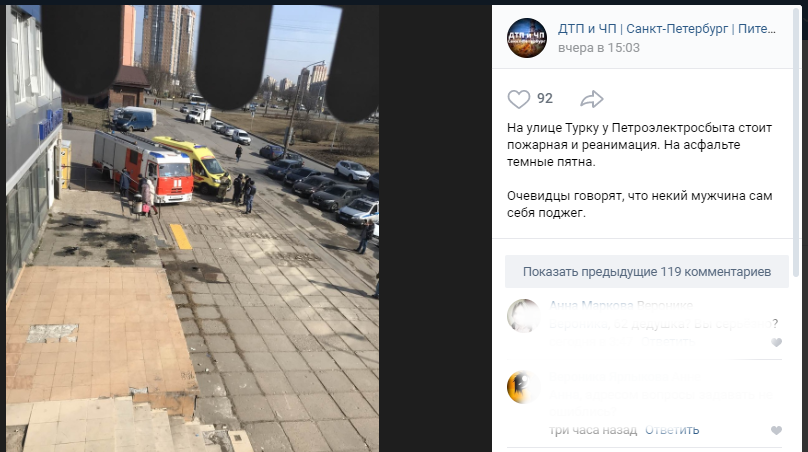Expand Показать предыдущие 119 комментариев
The width and height of the screenshot is (808, 452).
point(647,272)
